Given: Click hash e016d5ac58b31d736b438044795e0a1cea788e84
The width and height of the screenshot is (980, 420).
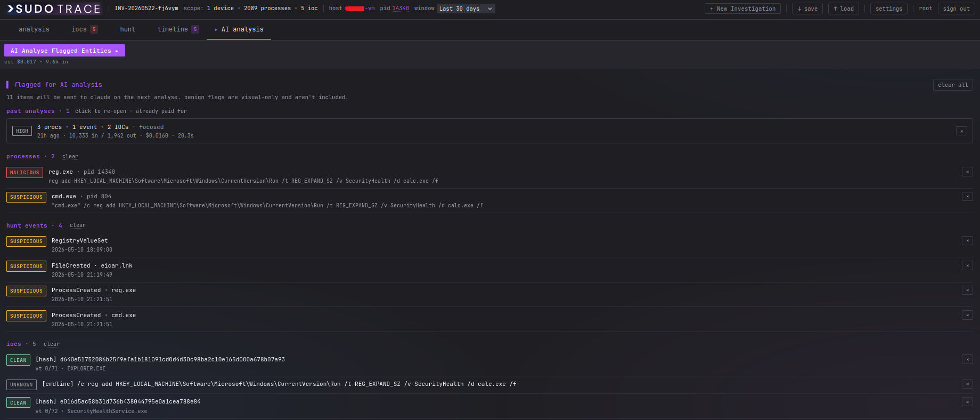Looking at the screenshot, I should tap(130, 402).
